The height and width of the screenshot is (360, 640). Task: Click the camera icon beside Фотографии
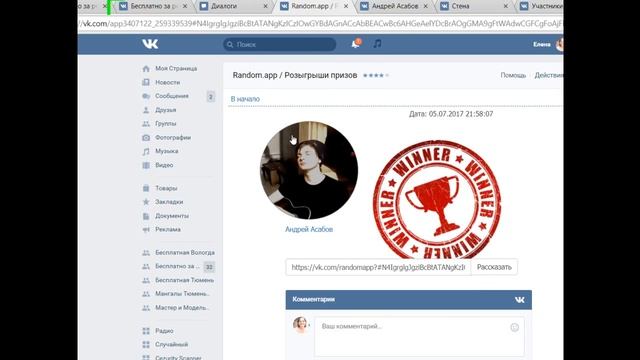tap(146, 138)
